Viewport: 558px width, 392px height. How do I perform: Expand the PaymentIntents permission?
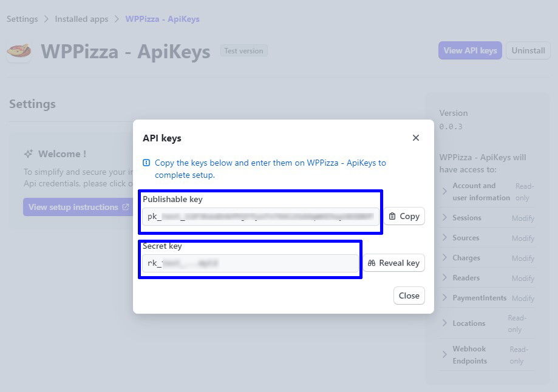[444, 298]
